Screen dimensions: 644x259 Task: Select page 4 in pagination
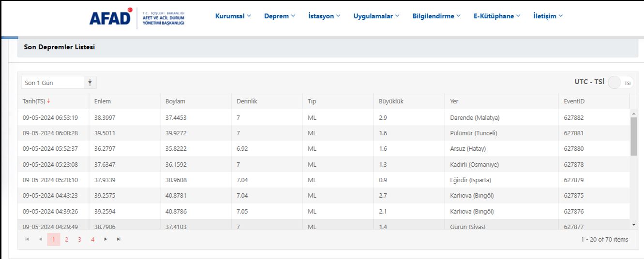pyautogui.click(x=92, y=239)
